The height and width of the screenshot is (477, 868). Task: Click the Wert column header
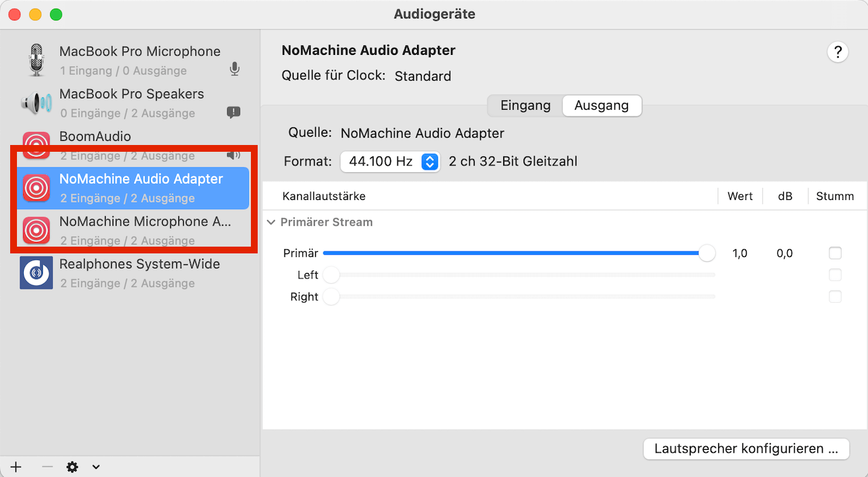click(x=740, y=196)
